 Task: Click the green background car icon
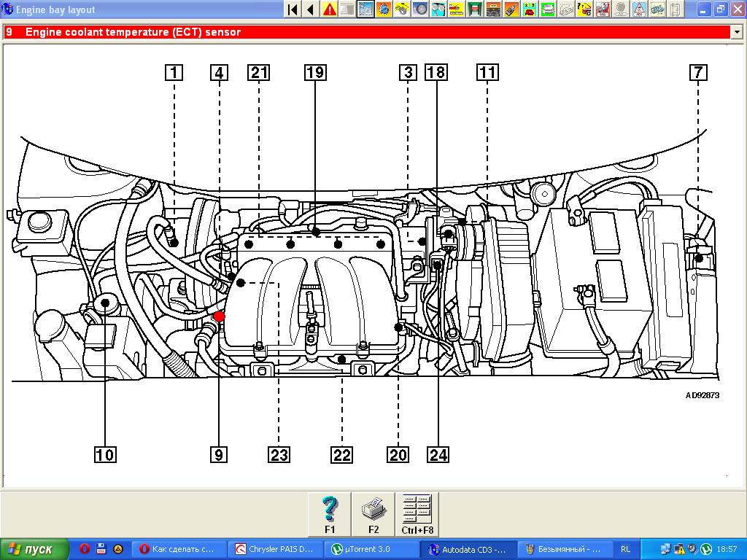pyautogui.click(x=547, y=9)
